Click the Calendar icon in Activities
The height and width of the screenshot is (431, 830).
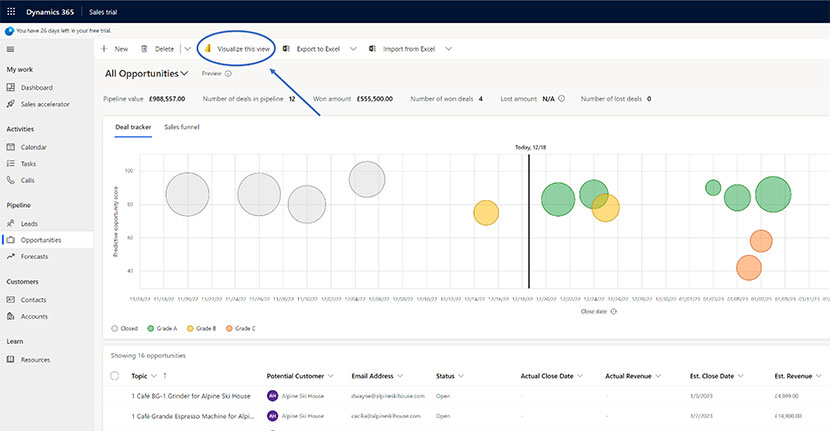point(11,147)
